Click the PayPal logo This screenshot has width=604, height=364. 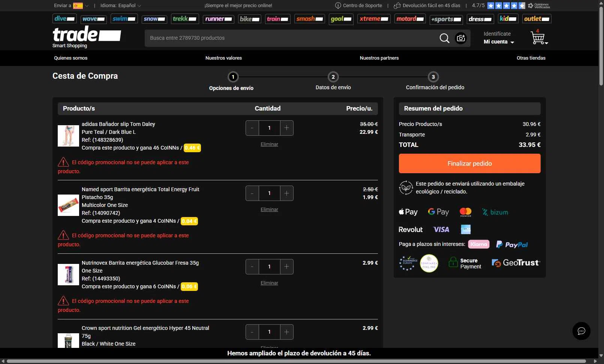pyautogui.click(x=512, y=244)
